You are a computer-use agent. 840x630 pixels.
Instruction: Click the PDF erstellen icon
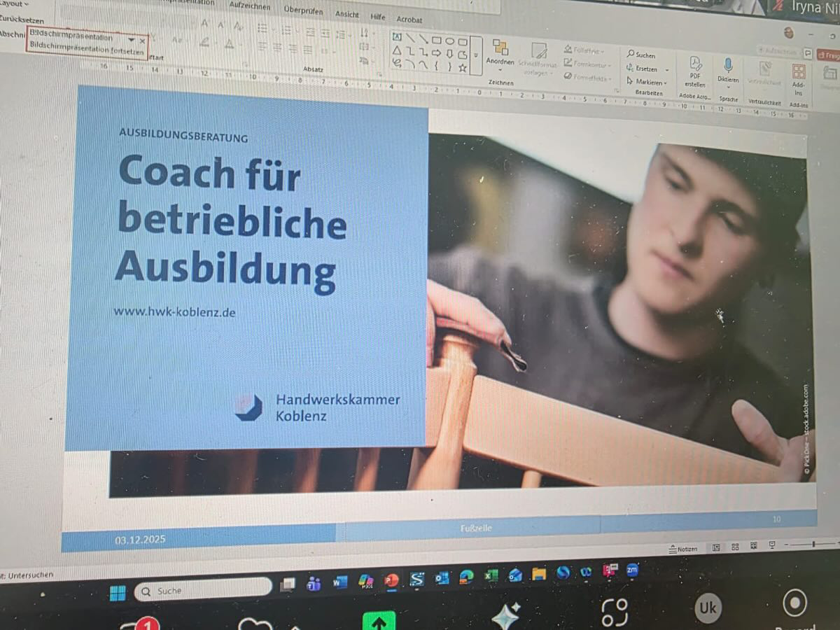pos(695,64)
